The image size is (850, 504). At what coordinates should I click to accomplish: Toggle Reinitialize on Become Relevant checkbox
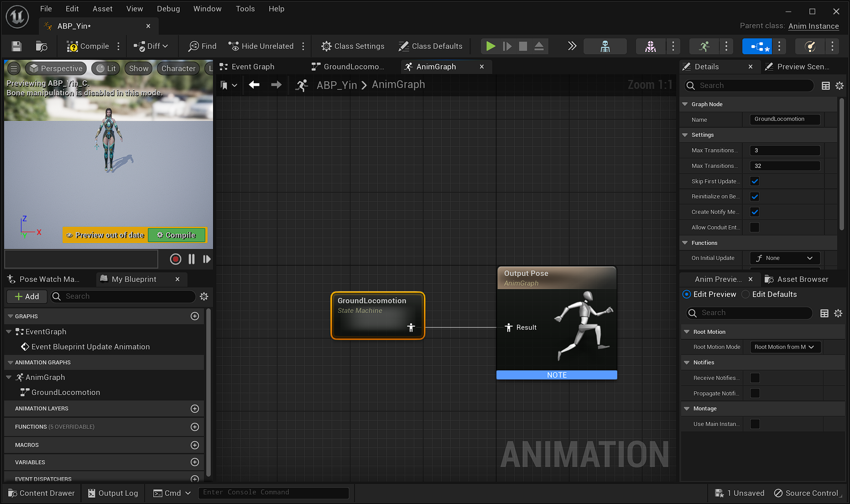point(755,197)
